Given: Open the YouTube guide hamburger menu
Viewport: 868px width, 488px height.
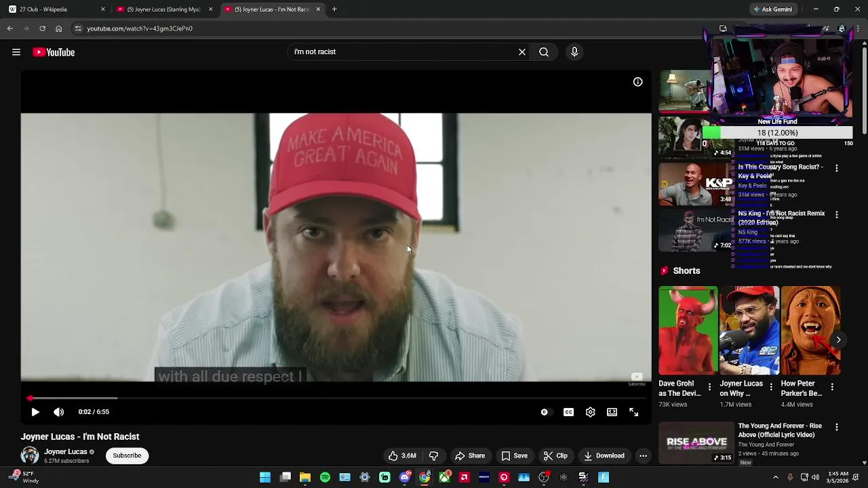Looking at the screenshot, I should pos(16,52).
